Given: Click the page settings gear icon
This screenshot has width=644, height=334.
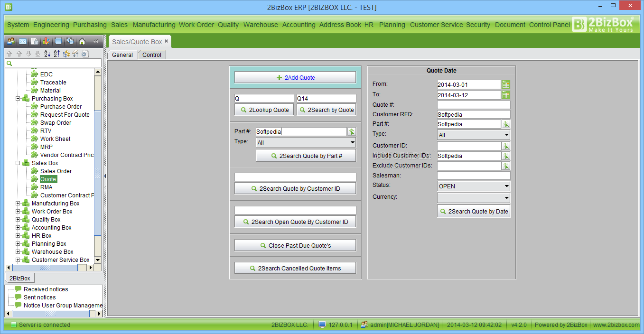Looking at the screenshot, I should click(x=85, y=54).
